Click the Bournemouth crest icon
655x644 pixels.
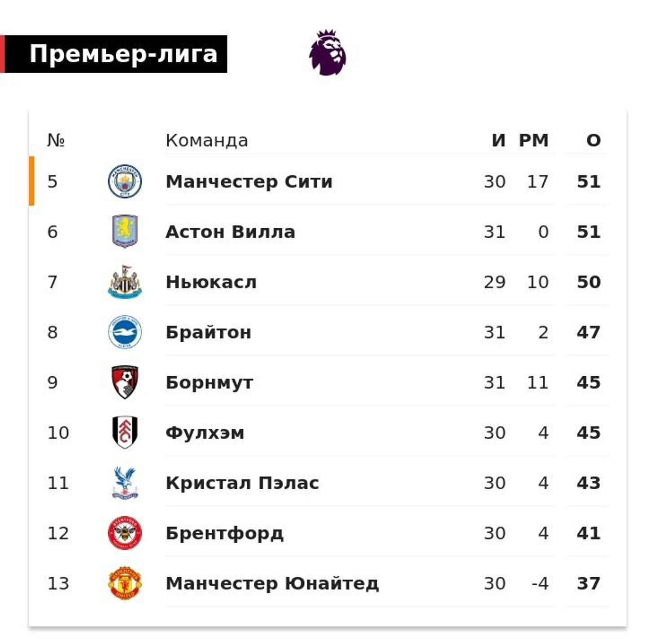125,382
